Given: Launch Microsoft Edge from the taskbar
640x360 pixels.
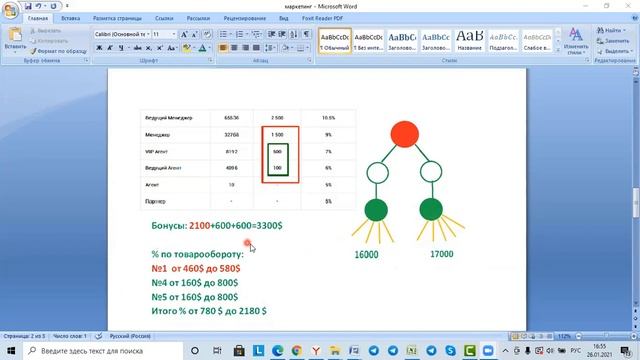Looking at the screenshot, I should [278, 351].
